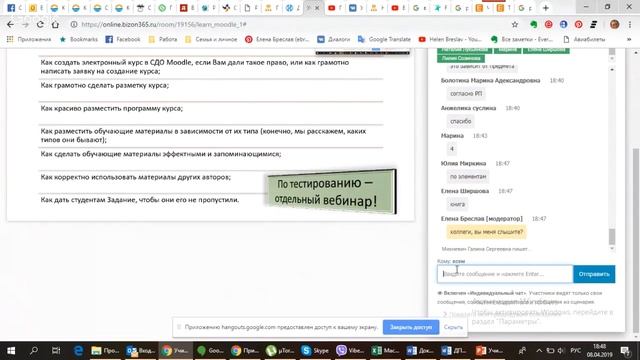Expand the hidden system tray icons chevron
This screenshot has width=640, height=360.
[x=539, y=351]
